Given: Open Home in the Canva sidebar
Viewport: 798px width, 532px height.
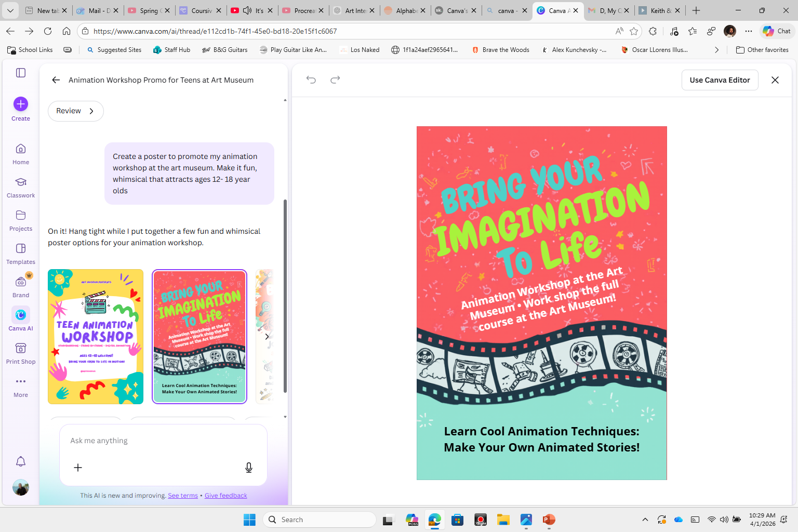Looking at the screenshot, I should pyautogui.click(x=21, y=154).
